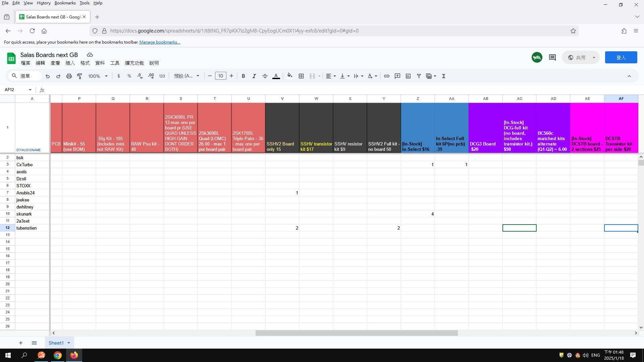
Task: Apply currency format with the $ icon
Action: [119, 76]
